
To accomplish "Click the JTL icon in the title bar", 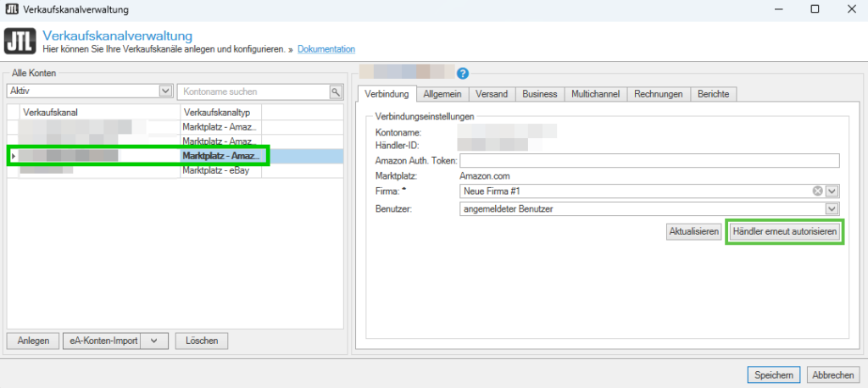I will click(x=10, y=8).
